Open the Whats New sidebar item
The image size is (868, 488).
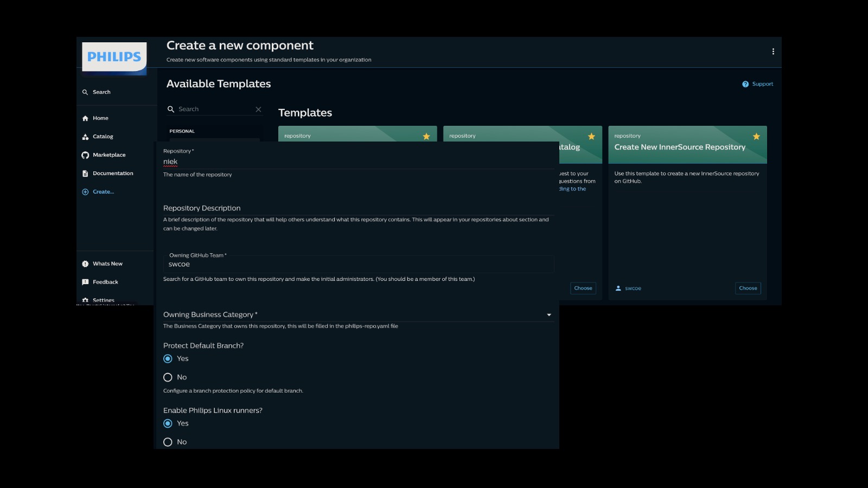coord(107,264)
